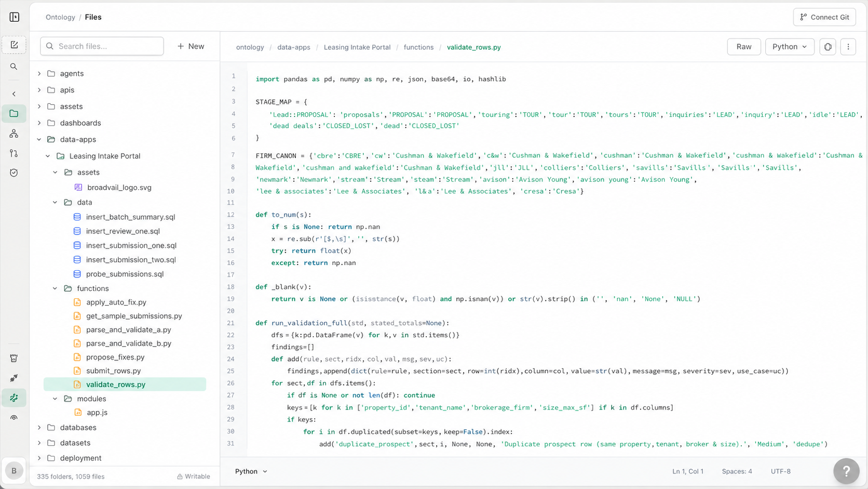The height and width of the screenshot is (489, 868).
Task: Open the user avatar labeled B
Action: (14, 471)
